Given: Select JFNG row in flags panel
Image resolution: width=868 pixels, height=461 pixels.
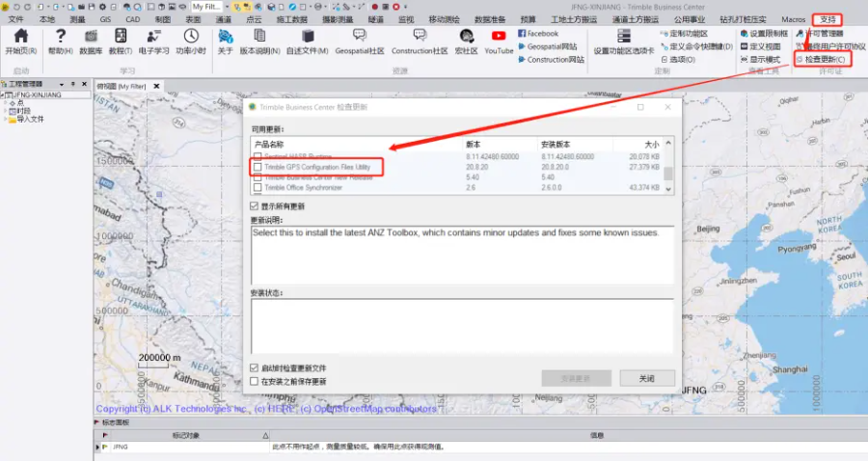Looking at the screenshot, I should [x=480, y=447].
